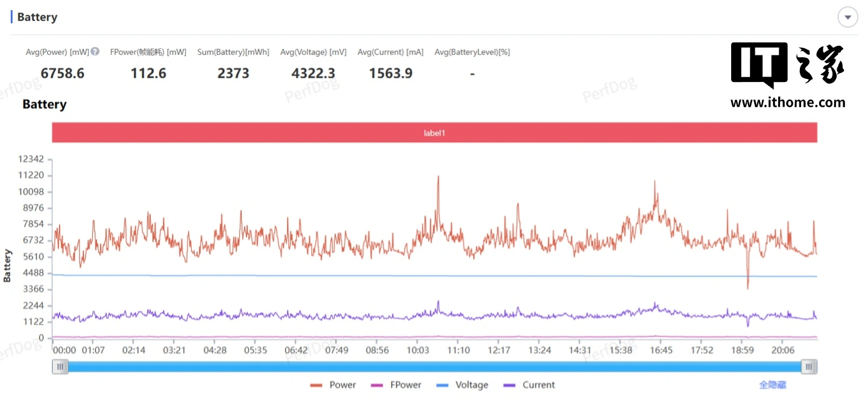Click the right handle of the range slider
The height and width of the screenshot is (417, 868).
[810, 366]
